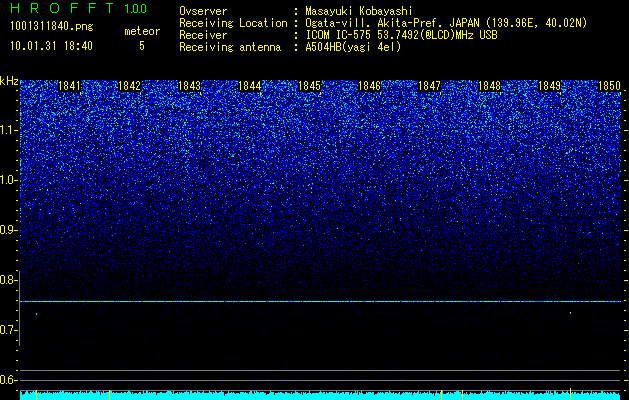Viewport: 629px width, 400px height.
Task: Click the 1841 time marker
Action: pyautogui.click(x=69, y=86)
